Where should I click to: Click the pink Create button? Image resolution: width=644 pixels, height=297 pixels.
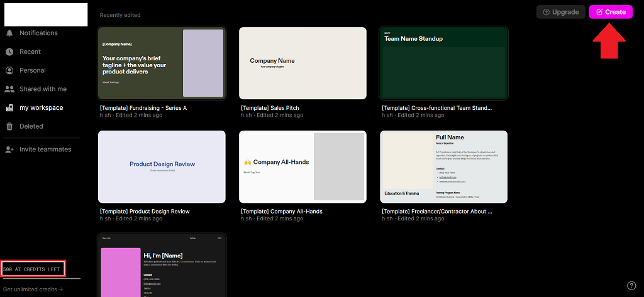pyautogui.click(x=611, y=12)
